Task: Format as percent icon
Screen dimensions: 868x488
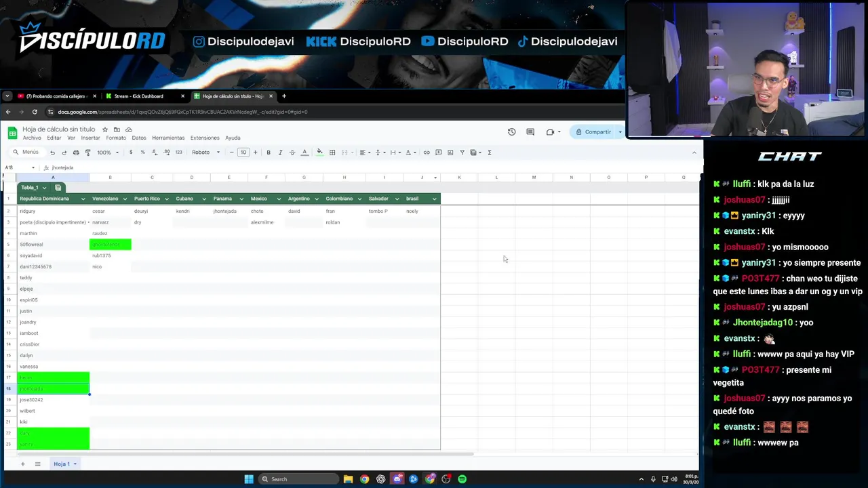Action: [x=142, y=152]
